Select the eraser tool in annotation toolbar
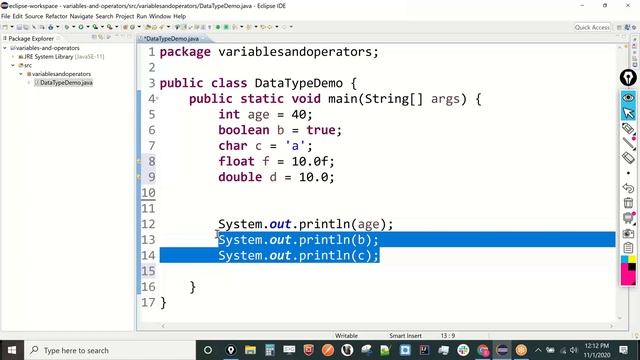This screenshot has width=640, height=360. point(628,158)
